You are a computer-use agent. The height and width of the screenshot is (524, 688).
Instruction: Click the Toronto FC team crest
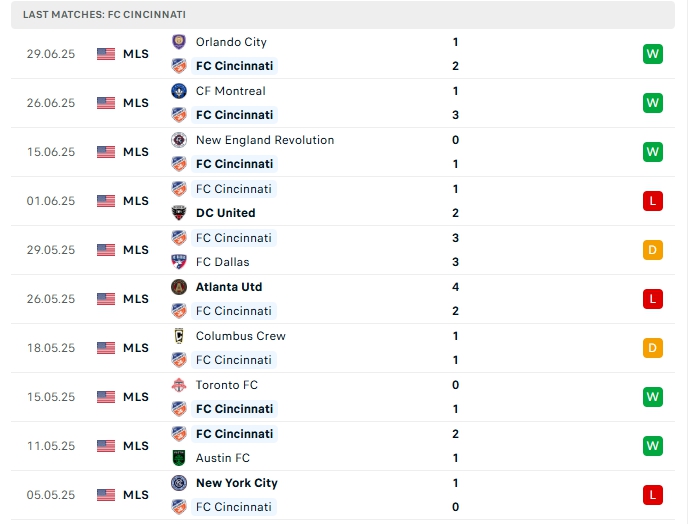(x=179, y=385)
